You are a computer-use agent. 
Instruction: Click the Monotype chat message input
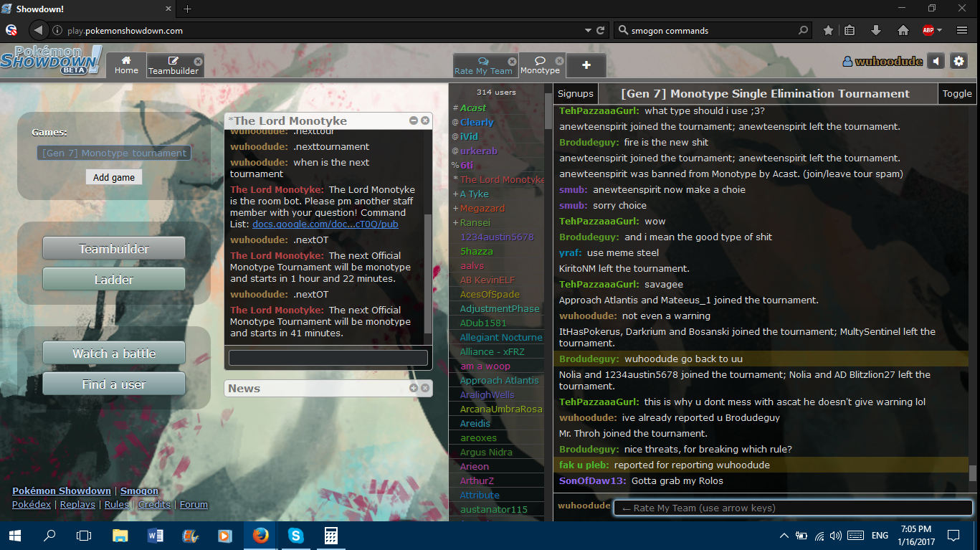point(794,508)
